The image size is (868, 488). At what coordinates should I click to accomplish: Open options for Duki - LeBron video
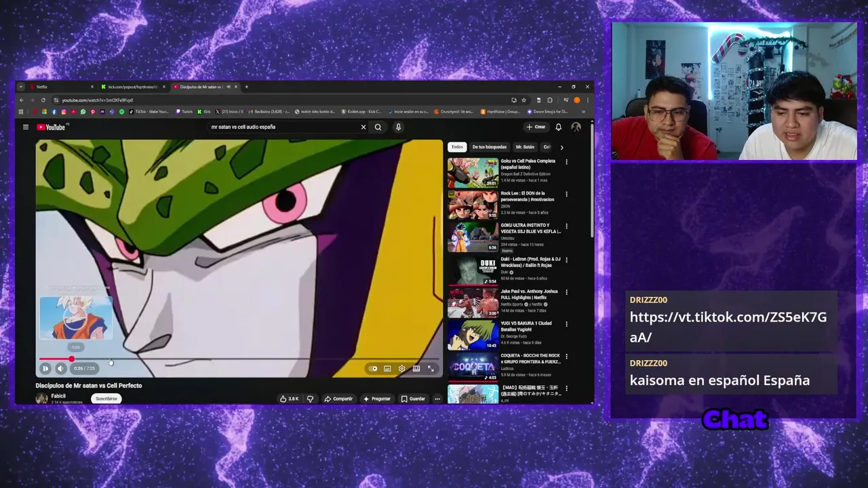tap(566, 260)
